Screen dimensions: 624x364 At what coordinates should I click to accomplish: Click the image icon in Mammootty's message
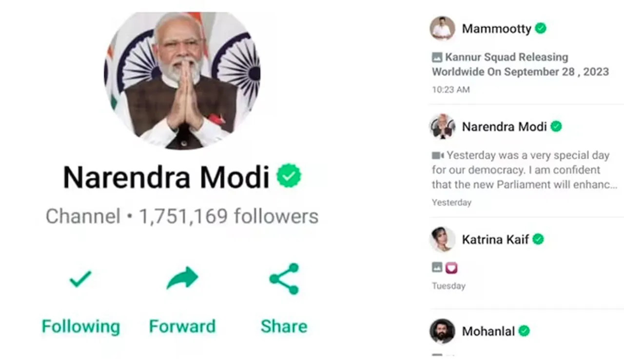pyautogui.click(x=437, y=57)
